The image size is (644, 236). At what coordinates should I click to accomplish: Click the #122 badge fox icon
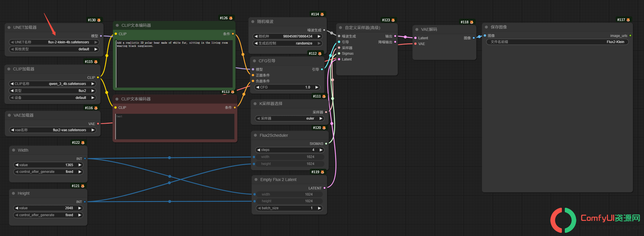coord(83,143)
